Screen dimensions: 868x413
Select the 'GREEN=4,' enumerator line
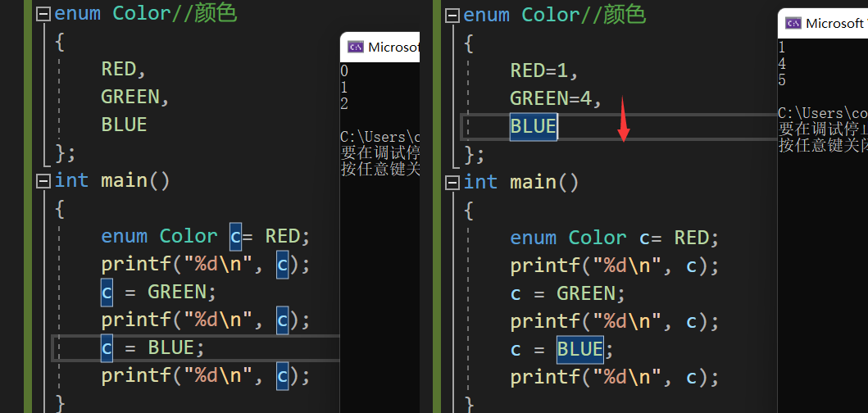(556, 98)
